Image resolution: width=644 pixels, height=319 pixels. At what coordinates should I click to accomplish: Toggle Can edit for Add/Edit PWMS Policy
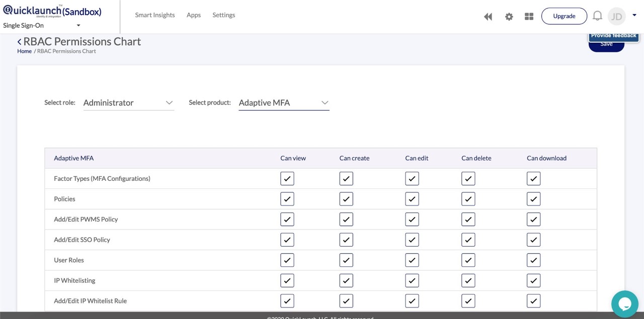(x=412, y=219)
